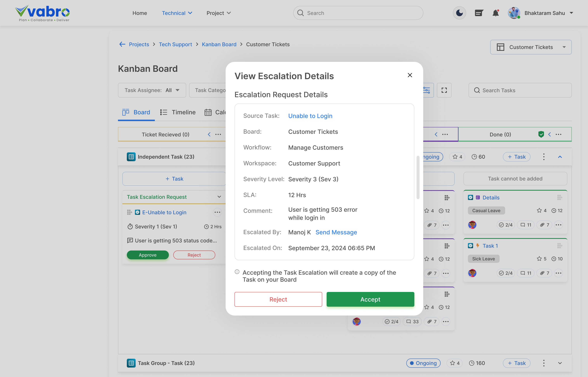
Task: Click + Task in Ticket Recieved column
Action: pos(174,179)
